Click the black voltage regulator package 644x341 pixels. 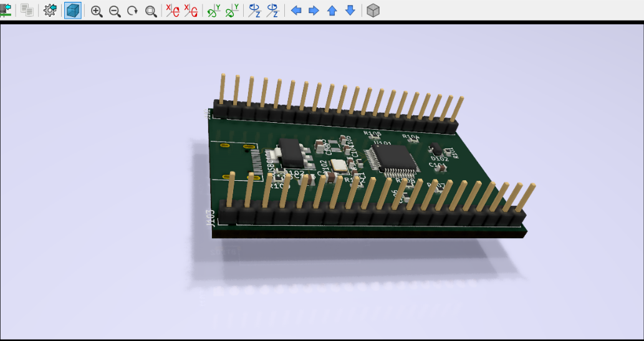pyautogui.click(x=291, y=153)
